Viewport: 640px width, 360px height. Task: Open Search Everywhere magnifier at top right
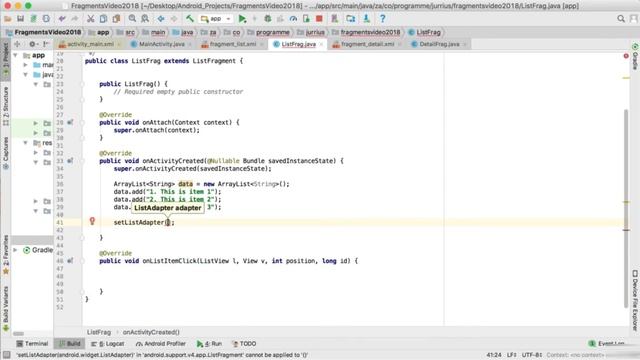coord(621,19)
